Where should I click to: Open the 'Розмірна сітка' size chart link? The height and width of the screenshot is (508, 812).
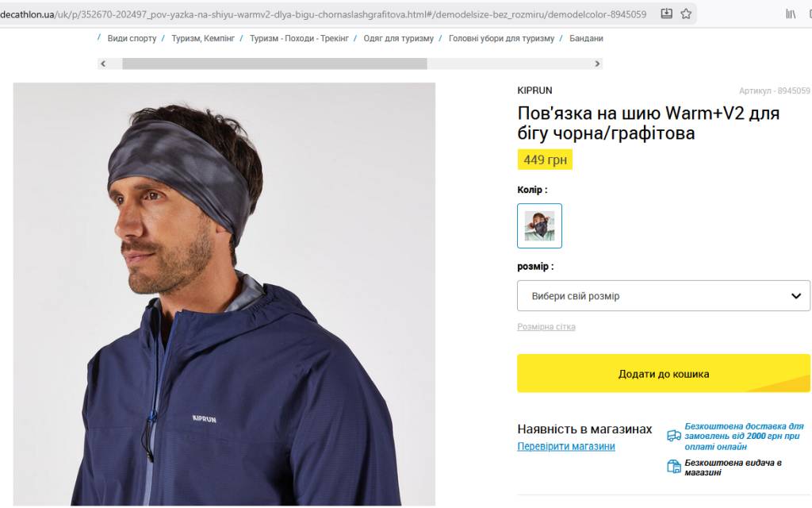546,327
